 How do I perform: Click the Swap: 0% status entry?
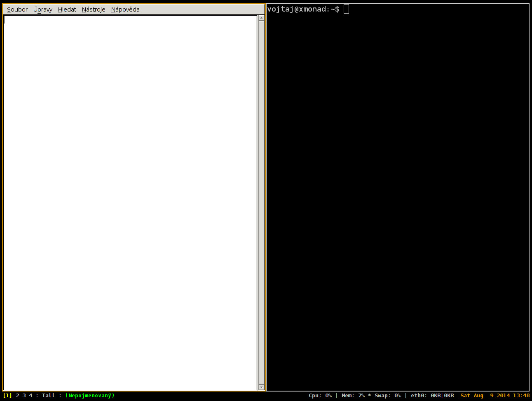click(x=388, y=396)
